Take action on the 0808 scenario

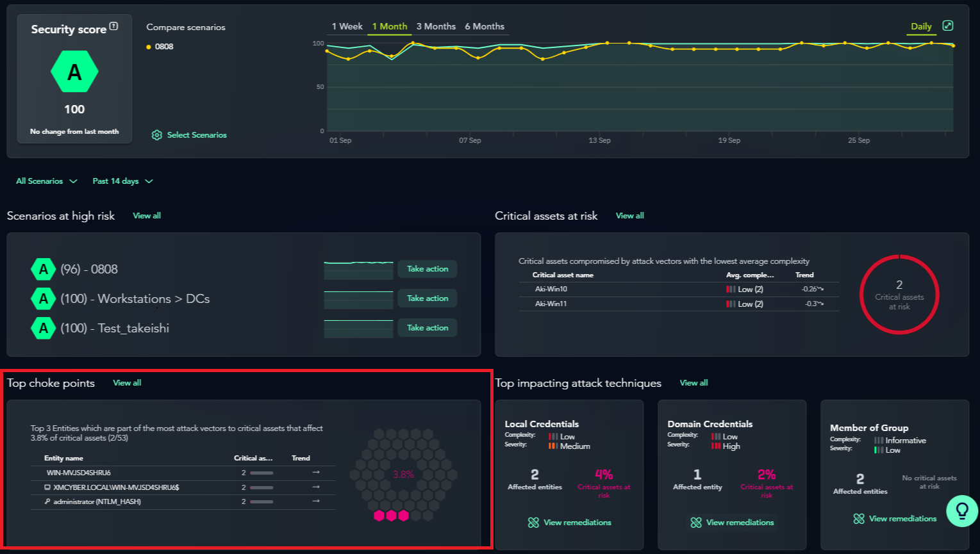coord(428,269)
